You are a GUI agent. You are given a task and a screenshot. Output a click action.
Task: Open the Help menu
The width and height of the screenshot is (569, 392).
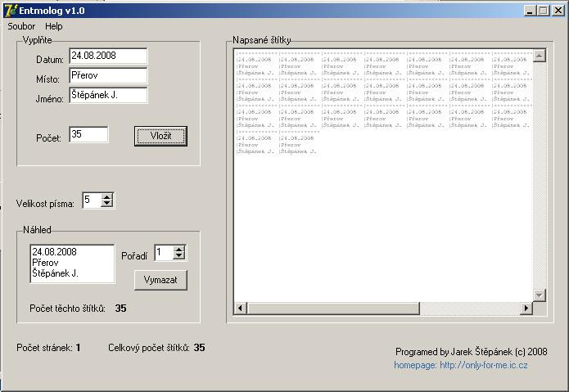click(x=54, y=26)
